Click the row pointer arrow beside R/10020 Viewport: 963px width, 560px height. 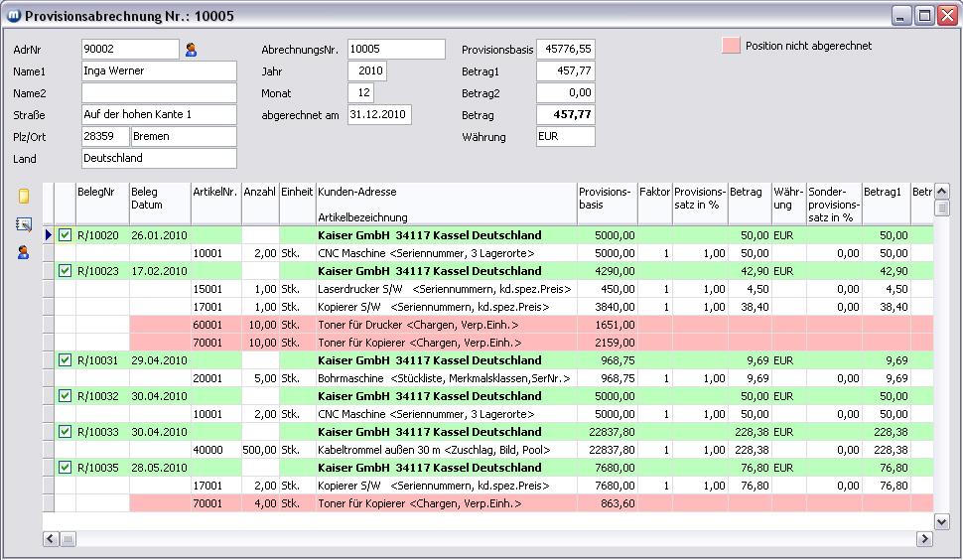click(48, 235)
